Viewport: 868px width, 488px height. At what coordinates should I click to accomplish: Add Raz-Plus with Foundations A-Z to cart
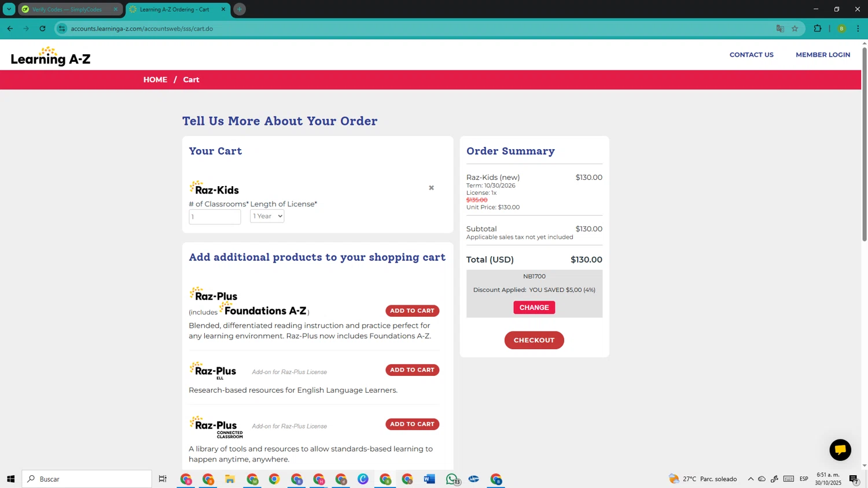point(412,311)
